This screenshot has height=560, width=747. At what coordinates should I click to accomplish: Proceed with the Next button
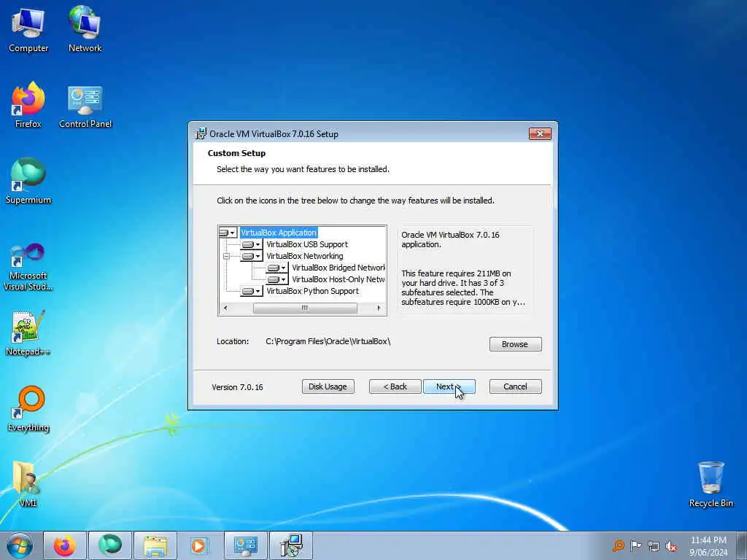[x=449, y=386]
